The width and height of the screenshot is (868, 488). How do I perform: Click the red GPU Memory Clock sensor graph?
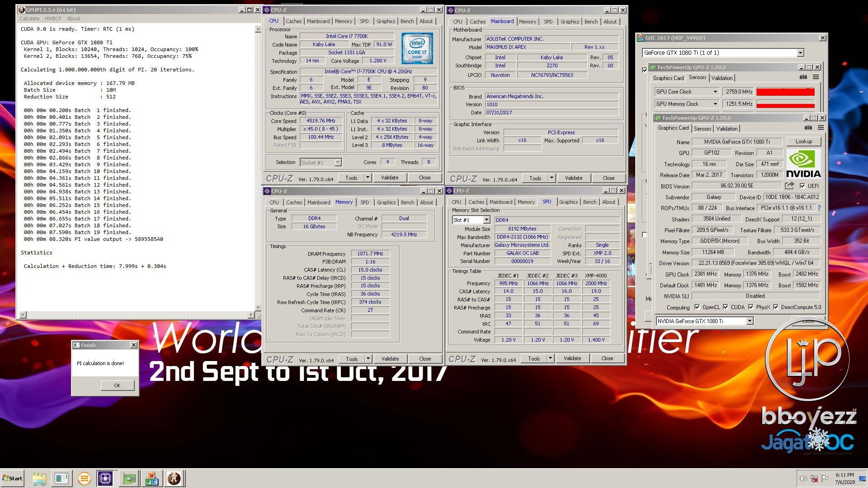[x=785, y=104]
